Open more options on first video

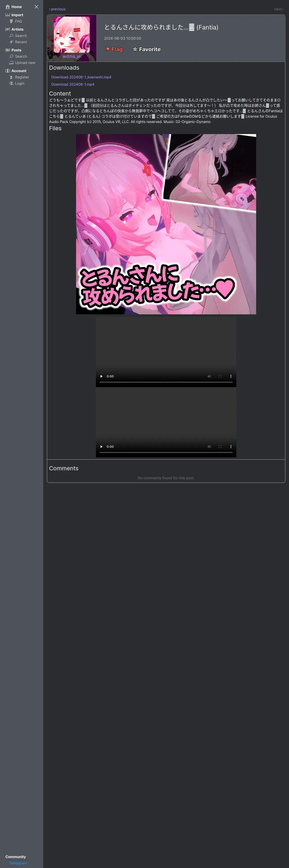point(231,376)
